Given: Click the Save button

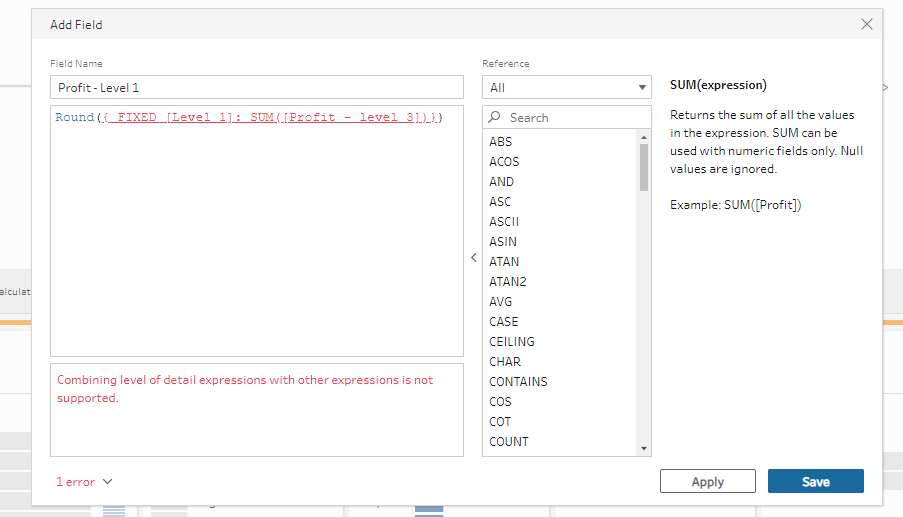Looking at the screenshot, I should pos(815,481).
